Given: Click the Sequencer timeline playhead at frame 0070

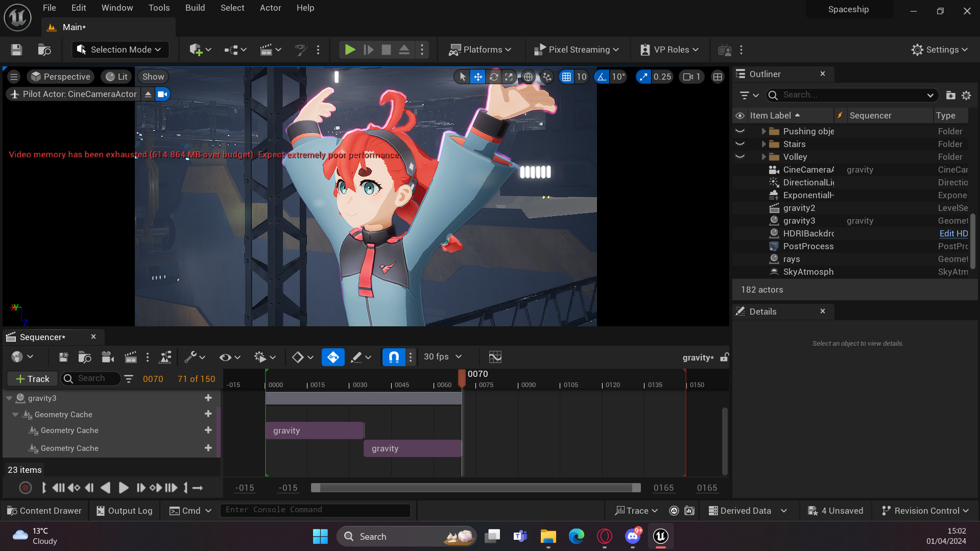Looking at the screenshot, I should coord(462,378).
